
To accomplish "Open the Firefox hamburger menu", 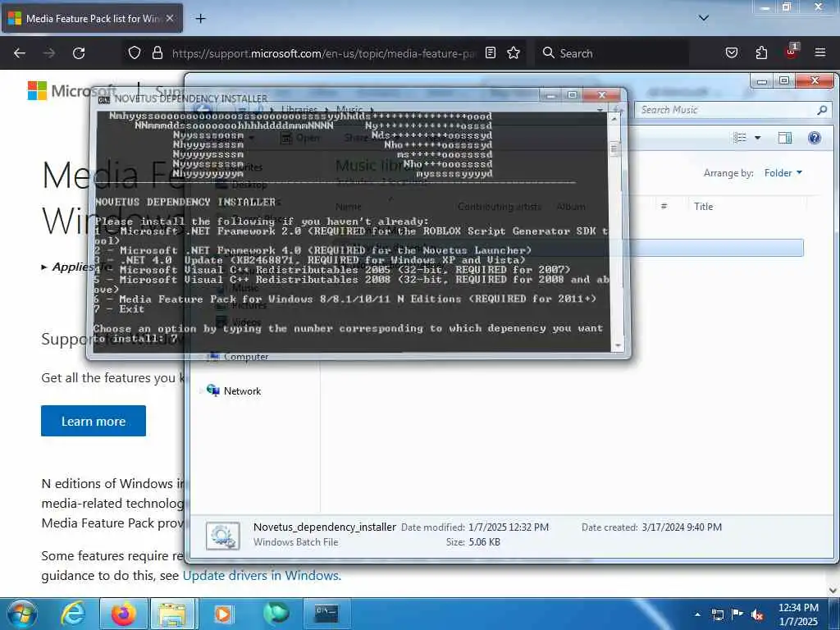I will [x=820, y=52].
